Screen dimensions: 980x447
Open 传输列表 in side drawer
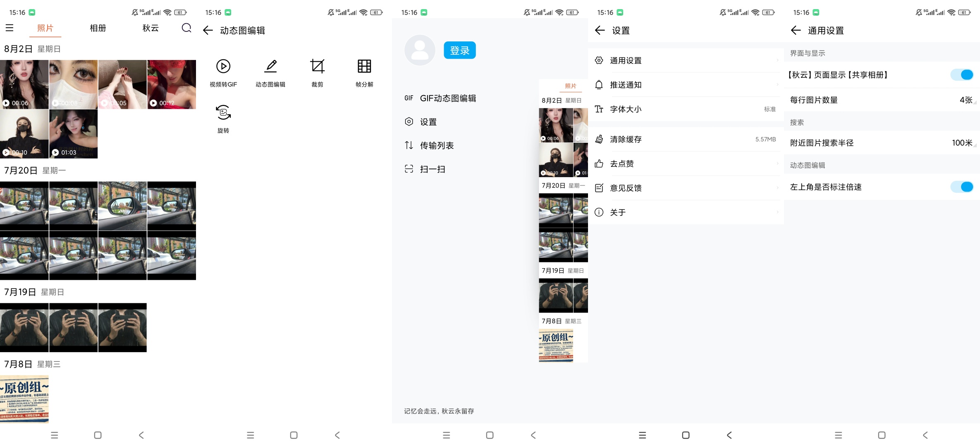(429, 145)
